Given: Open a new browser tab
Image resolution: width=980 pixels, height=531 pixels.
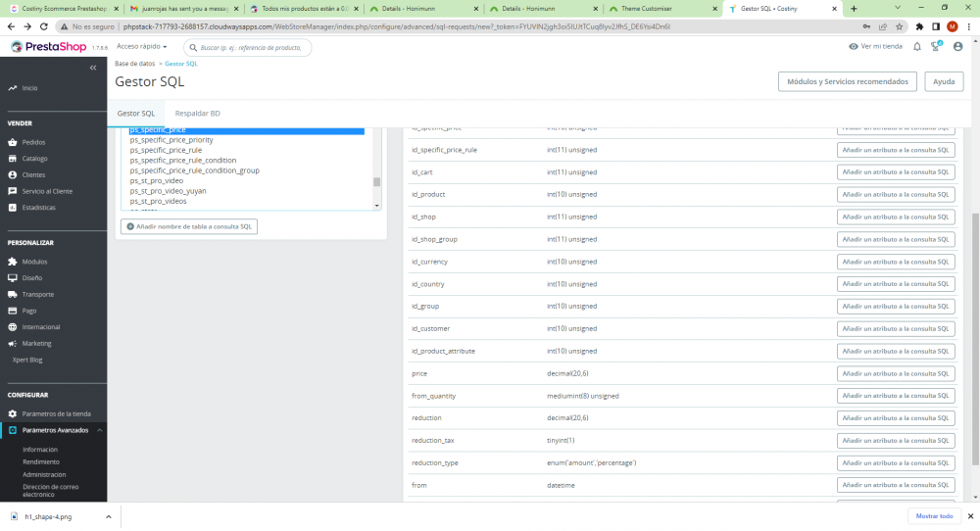Looking at the screenshot, I should 854,9.
